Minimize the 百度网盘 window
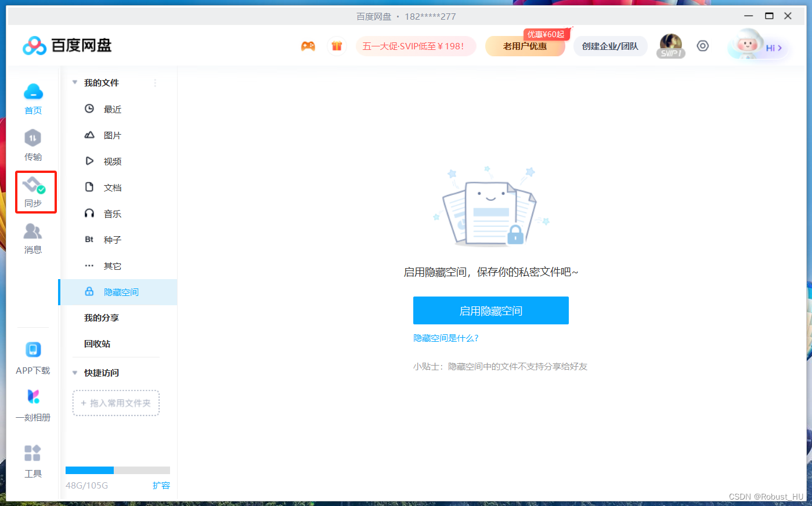The height and width of the screenshot is (506, 812). pyautogui.click(x=749, y=16)
